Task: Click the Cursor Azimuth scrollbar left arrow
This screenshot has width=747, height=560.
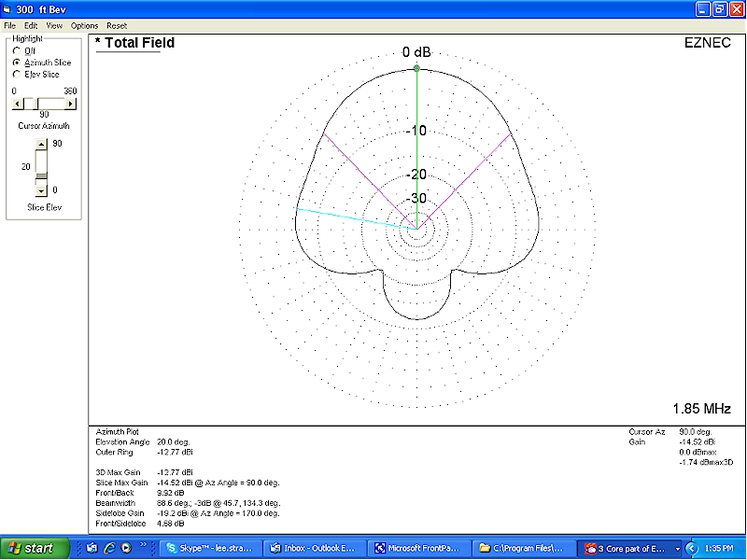Action: pos(17,104)
